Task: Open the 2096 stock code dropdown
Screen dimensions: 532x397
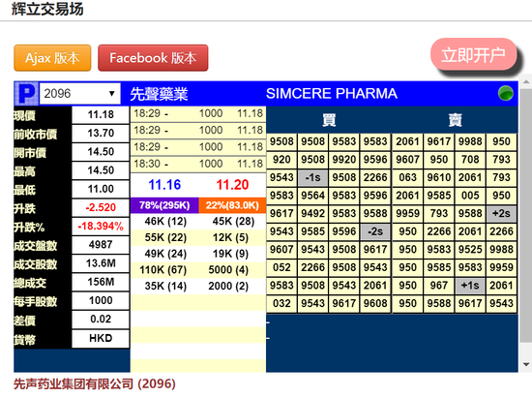Action: [80, 93]
